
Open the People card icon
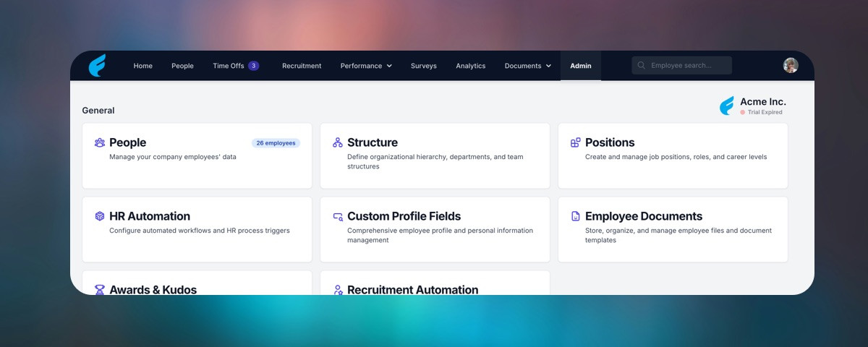click(100, 142)
